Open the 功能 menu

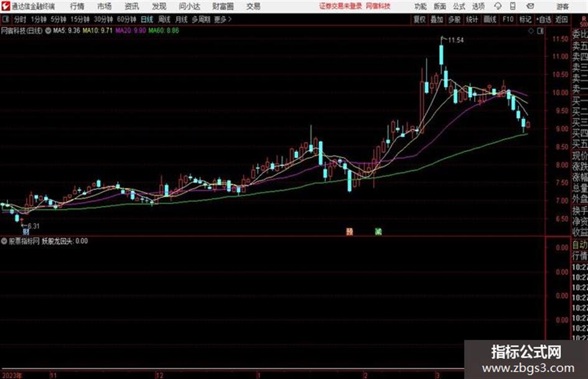421,6
